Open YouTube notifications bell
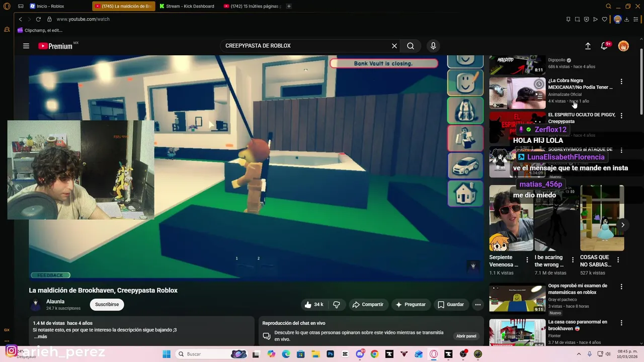Image resolution: width=644 pixels, height=362 pixels. click(x=605, y=46)
